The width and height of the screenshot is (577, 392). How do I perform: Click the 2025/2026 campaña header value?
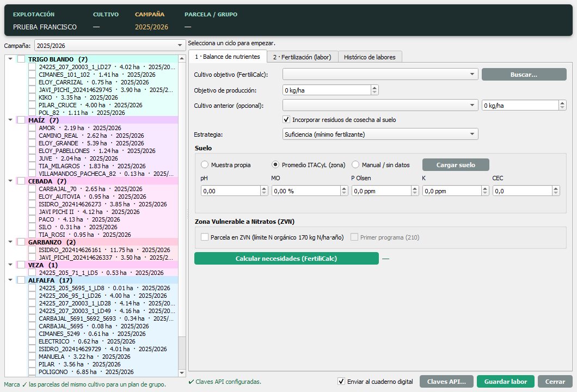[x=151, y=27]
